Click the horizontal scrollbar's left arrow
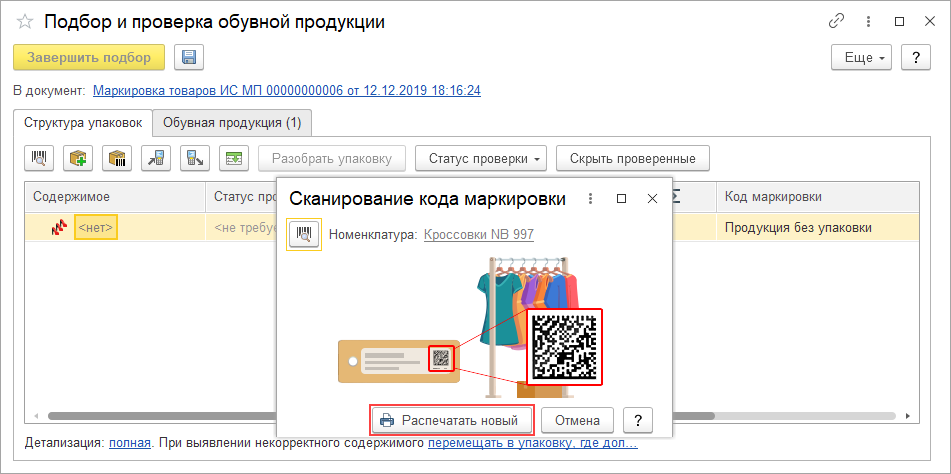Screen dimensions: 951x474 coord(35,416)
